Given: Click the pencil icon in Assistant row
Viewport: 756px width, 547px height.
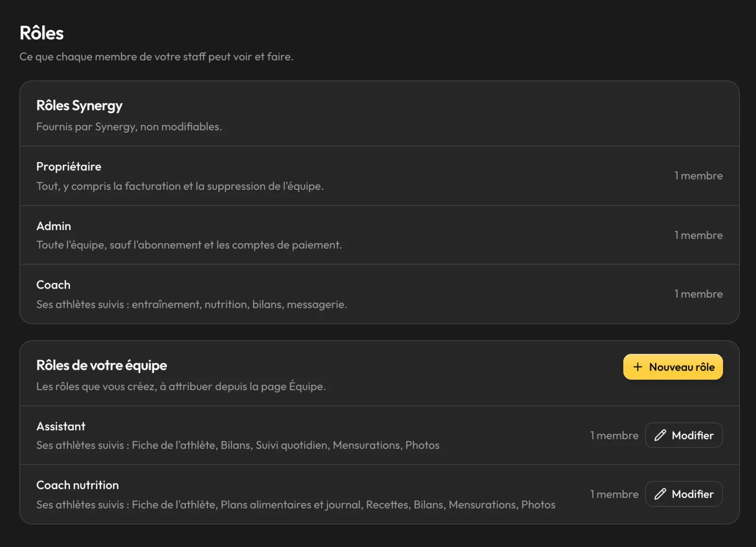Looking at the screenshot, I should tap(660, 436).
